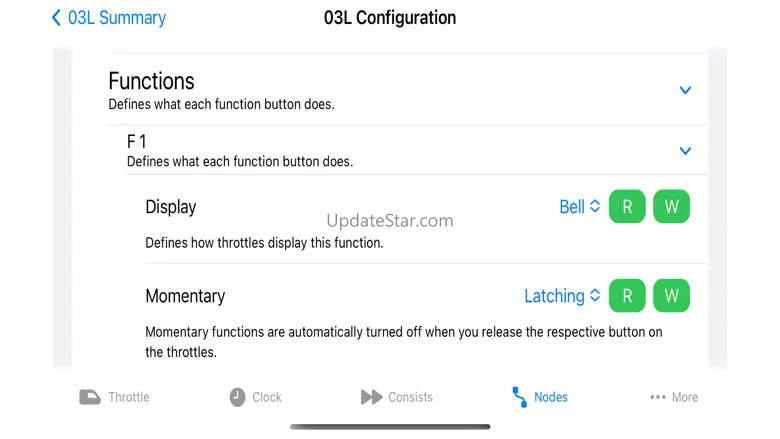
Task: Open the Latching mode dropdown
Action: tap(562, 296)
